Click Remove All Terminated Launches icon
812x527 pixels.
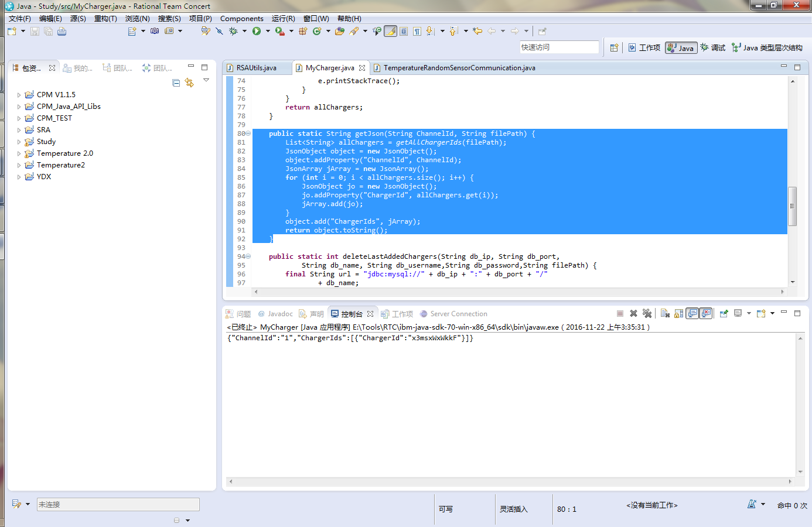pos(647,314)
